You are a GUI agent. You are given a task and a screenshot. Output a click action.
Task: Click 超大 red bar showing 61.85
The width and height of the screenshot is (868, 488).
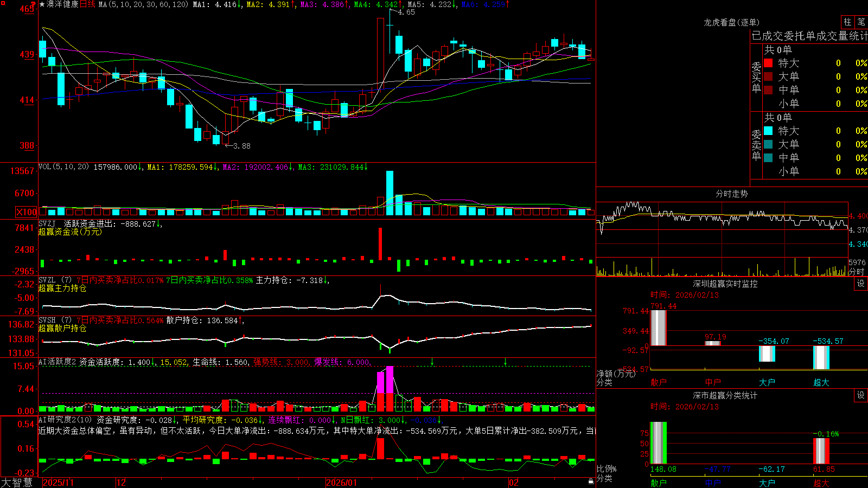point(821,451)
